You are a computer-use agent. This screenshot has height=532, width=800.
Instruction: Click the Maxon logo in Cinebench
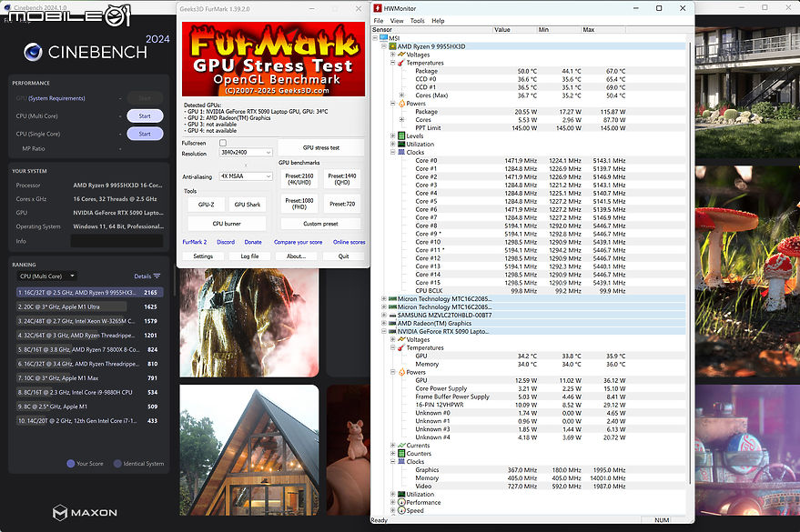pyautogui.click(x=86, y=513)
